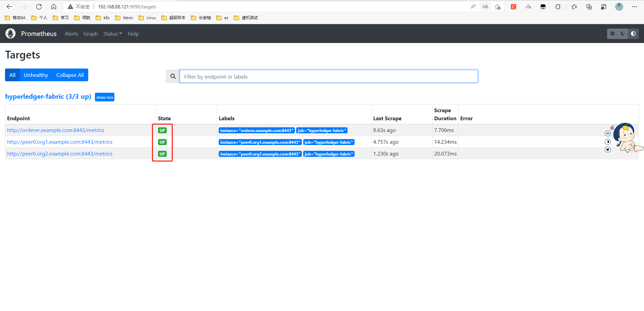Open the 长安链 bookmarks folder
644x311 pixels.
[201, 18]
